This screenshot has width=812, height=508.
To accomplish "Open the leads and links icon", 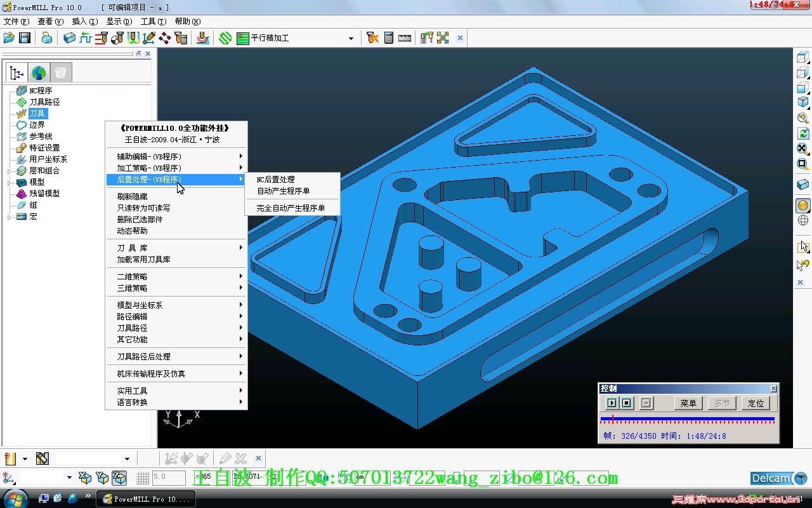I will tap(133, 38).
